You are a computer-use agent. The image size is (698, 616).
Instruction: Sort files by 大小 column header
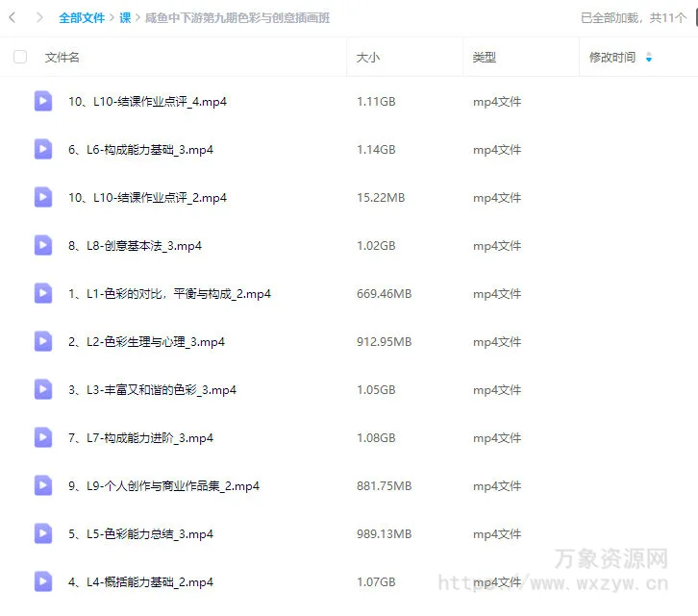[368, 58]
